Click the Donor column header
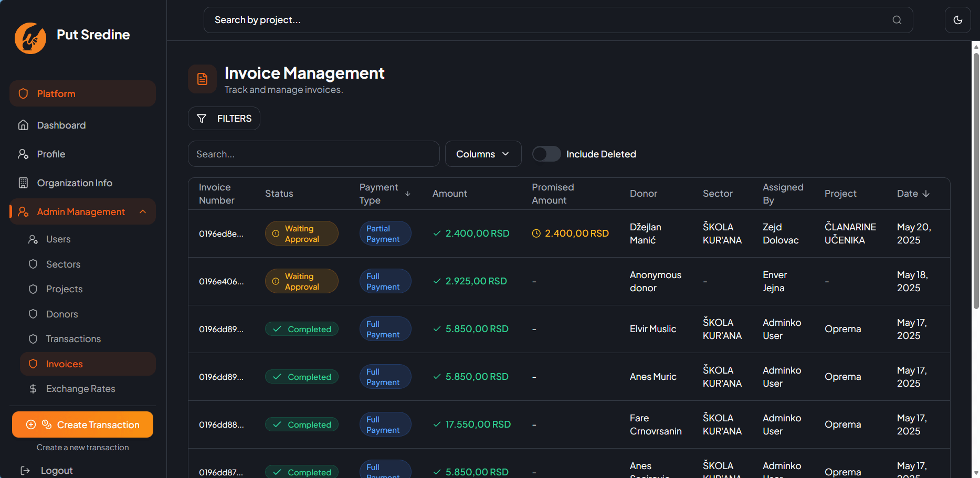980x478 pixels. point(644,194)
